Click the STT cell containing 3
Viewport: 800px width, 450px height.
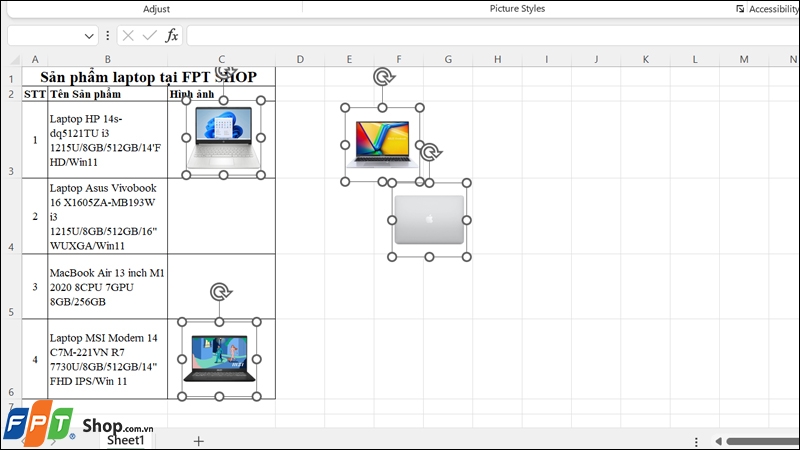35,287
